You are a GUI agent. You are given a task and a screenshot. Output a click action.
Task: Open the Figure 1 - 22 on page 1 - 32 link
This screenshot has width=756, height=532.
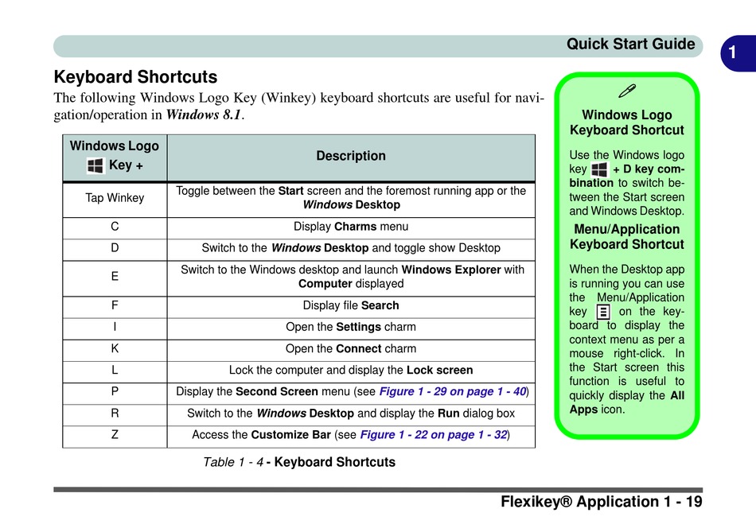click(x=434, y=435)
